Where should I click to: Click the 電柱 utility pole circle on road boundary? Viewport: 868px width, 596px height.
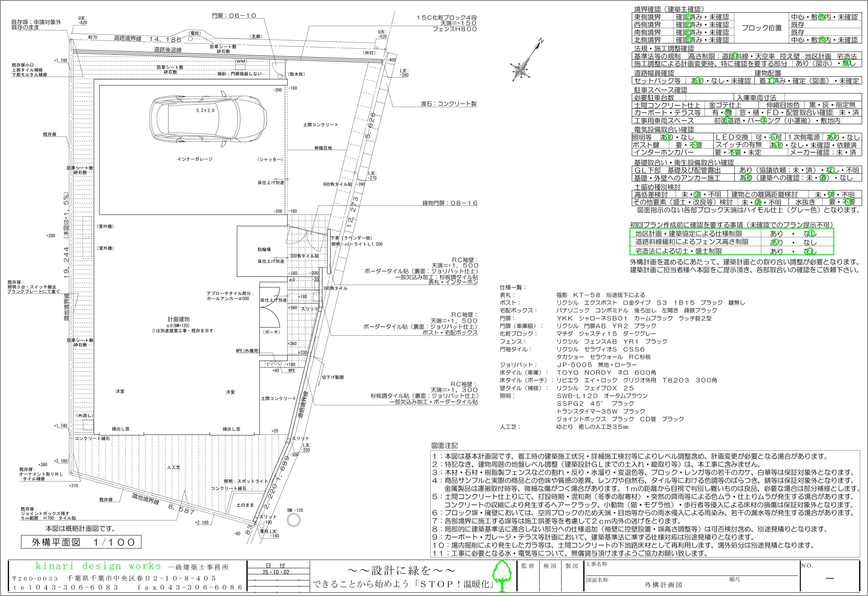click(190, 39)
